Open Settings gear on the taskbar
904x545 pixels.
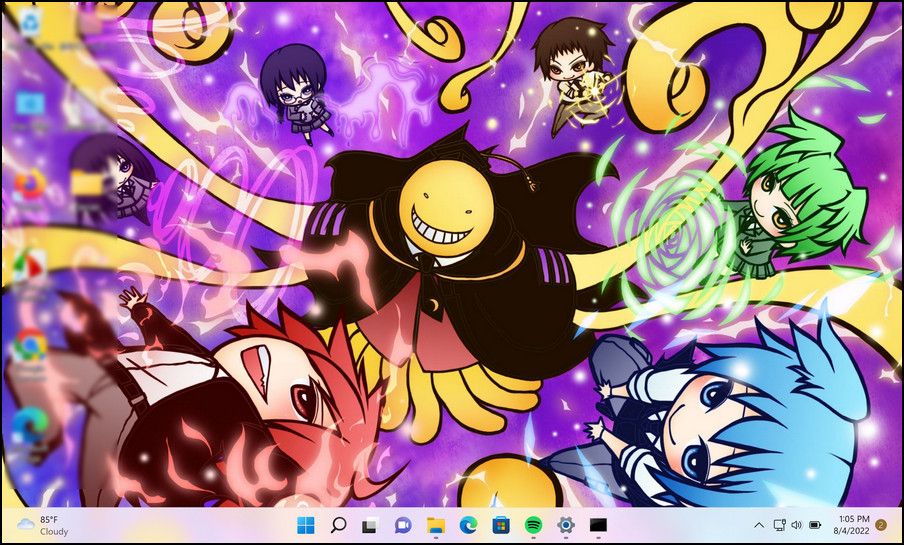click(566, 525)
